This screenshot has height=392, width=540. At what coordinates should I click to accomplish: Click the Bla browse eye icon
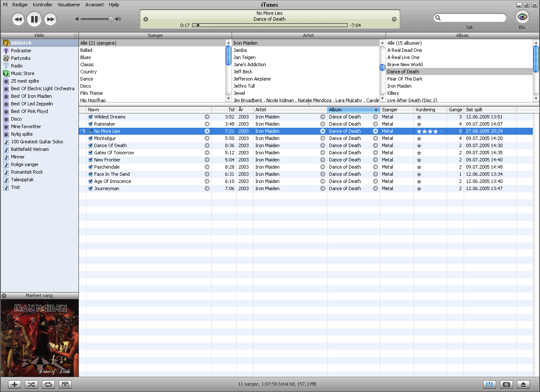[522, 17]
